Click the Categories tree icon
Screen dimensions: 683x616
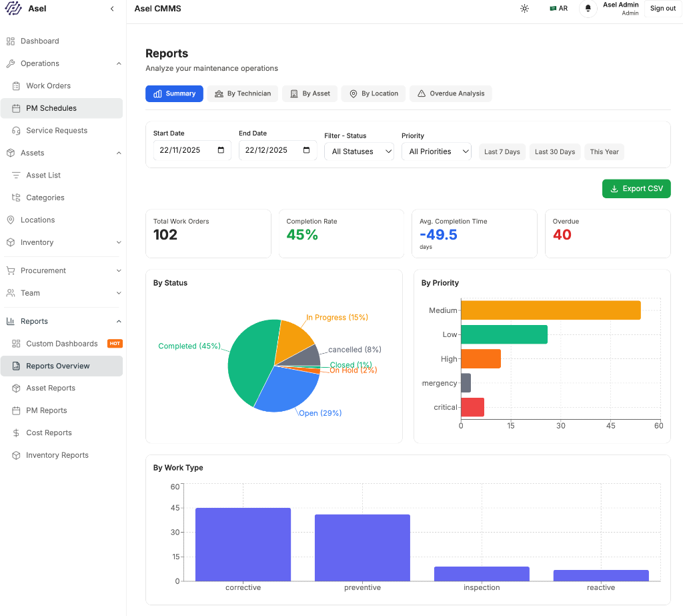coord(16,198)
